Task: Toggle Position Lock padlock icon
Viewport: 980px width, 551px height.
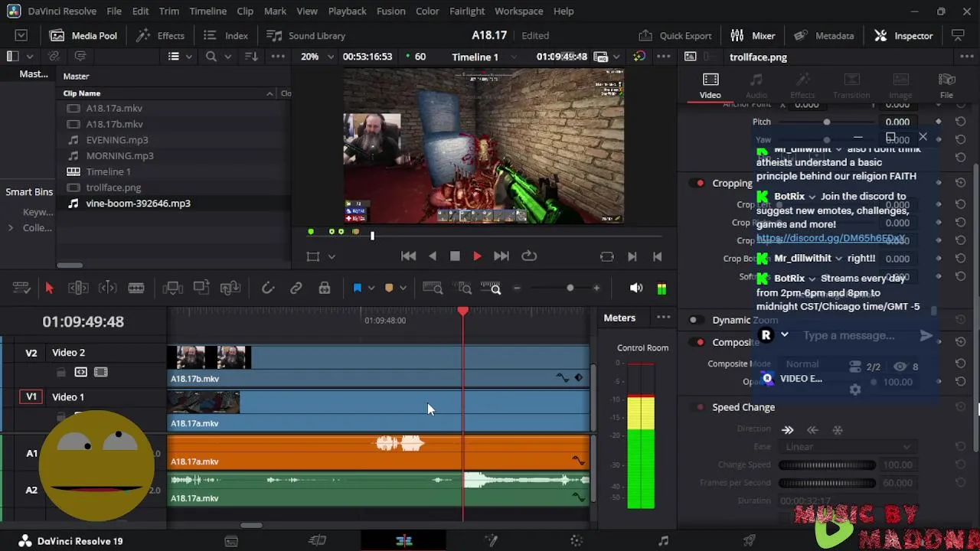Action: coord(325,289)
